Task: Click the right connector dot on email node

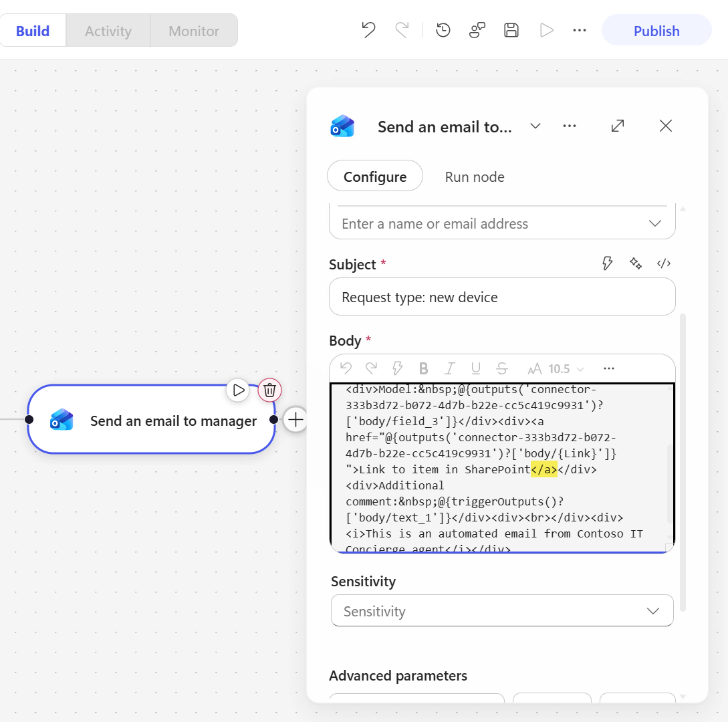Action: click(273, 420)
